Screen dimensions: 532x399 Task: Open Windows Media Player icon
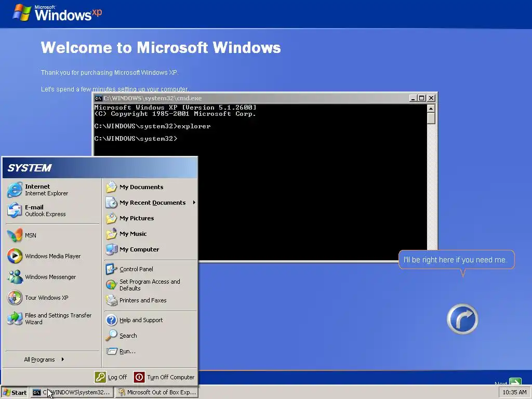[15, 256]
